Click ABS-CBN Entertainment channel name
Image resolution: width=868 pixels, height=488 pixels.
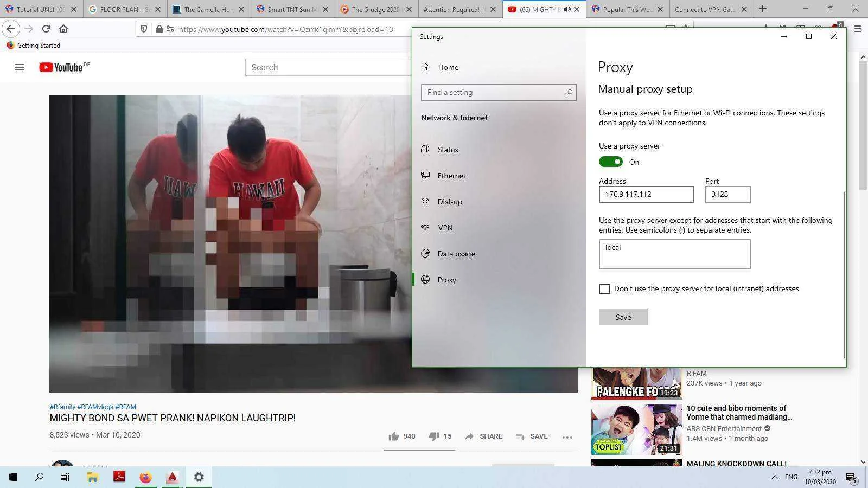pos(724,428)
